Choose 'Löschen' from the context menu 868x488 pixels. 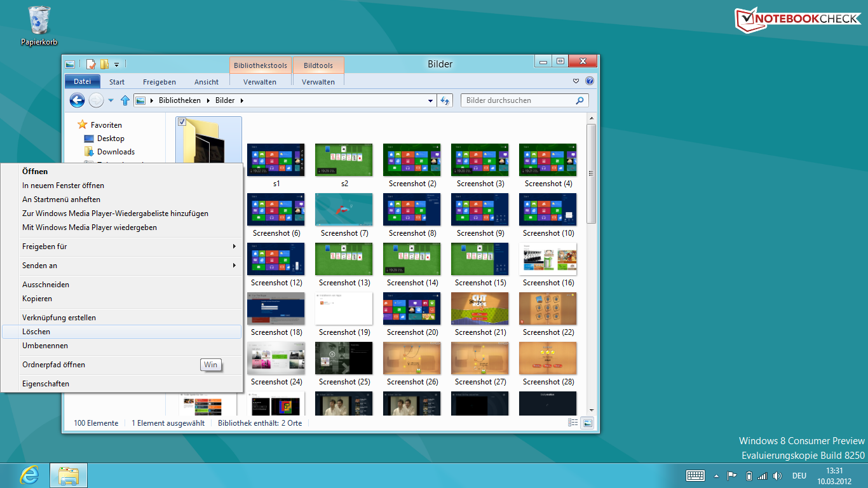36,332
